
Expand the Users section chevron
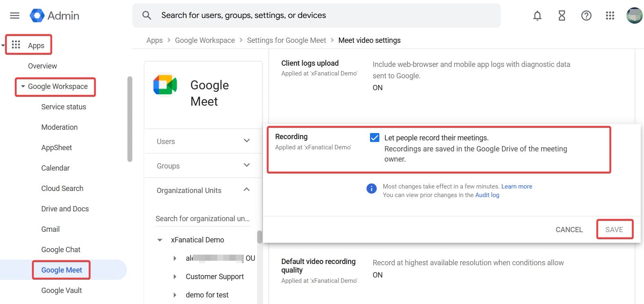tap(247, 141)
